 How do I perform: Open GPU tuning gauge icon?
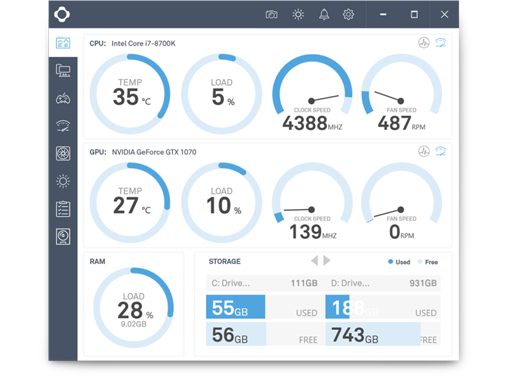441,151
